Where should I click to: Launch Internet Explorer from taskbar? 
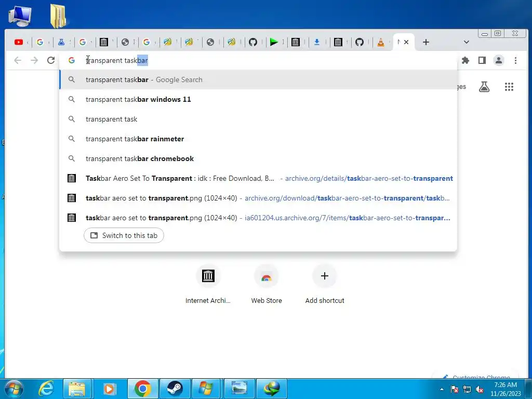(x=46, y=389)
